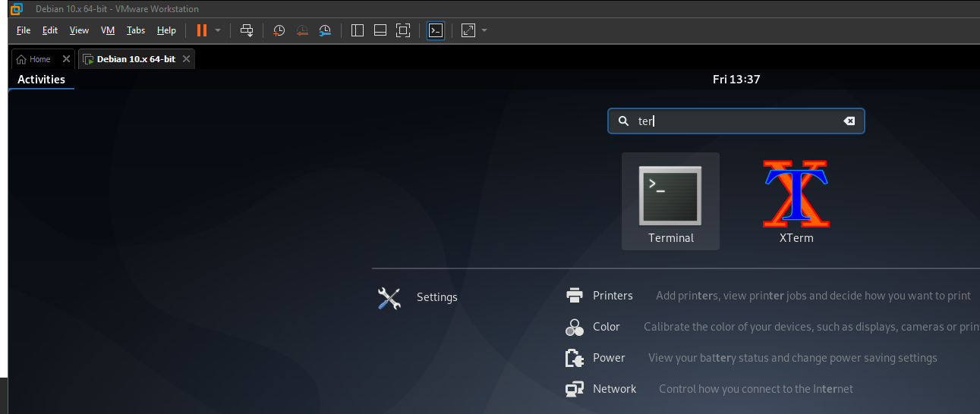Click into the search field containing ter
Image resolution: width=980 pixels, height=414 pixels.
(736, 121)
